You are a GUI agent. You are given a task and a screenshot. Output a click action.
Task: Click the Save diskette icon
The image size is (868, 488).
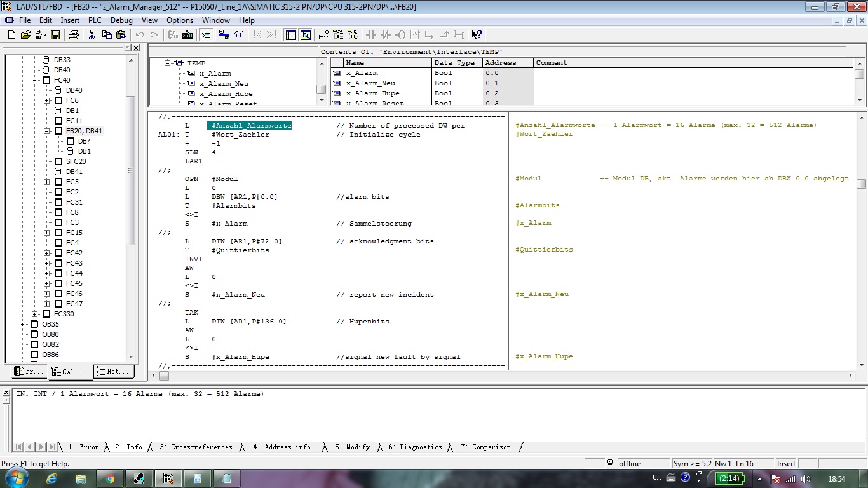(55, 35)
